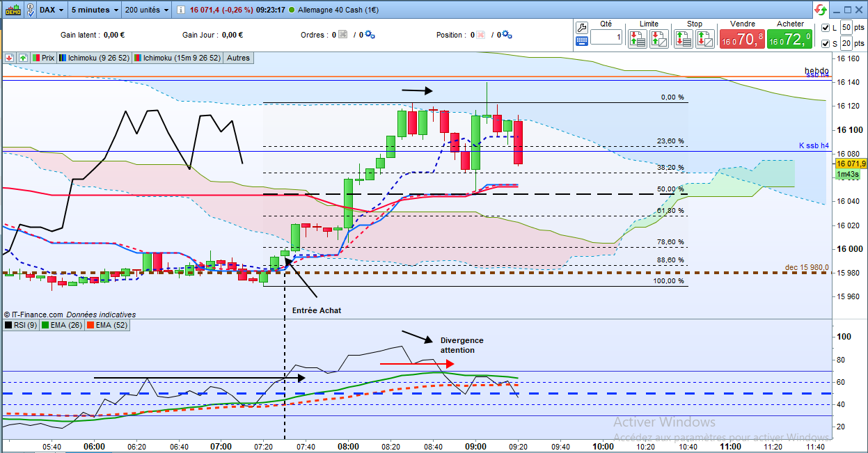Click the K ssb h4 line label

pos(814,145)
